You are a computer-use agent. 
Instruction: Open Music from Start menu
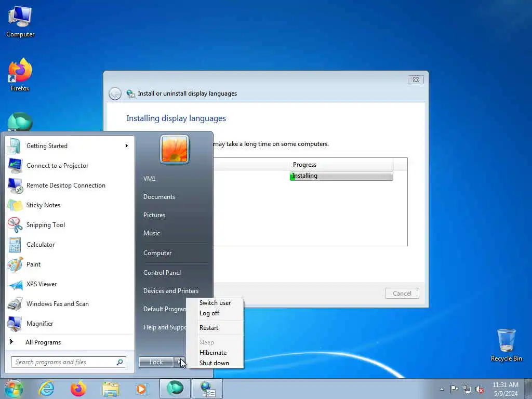pos(152,233)
